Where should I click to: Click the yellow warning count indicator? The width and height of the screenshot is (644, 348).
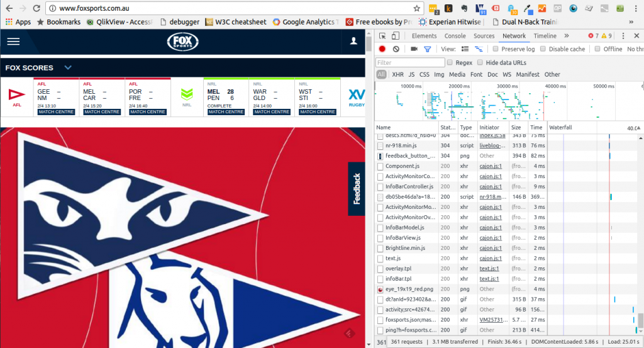tap(607, 36)
